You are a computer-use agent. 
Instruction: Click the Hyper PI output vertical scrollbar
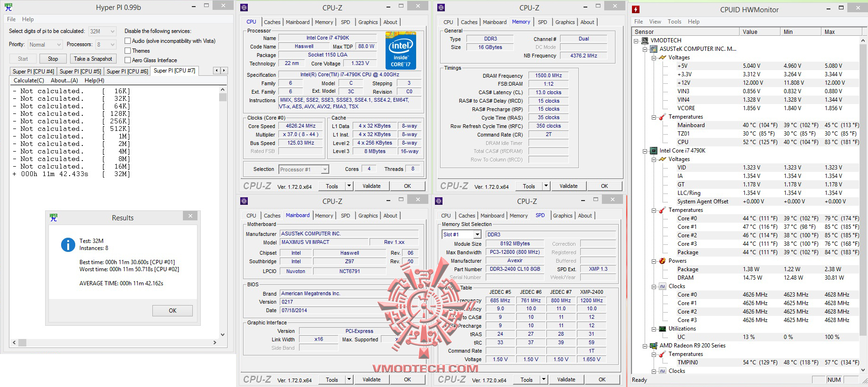coord(223,212)
